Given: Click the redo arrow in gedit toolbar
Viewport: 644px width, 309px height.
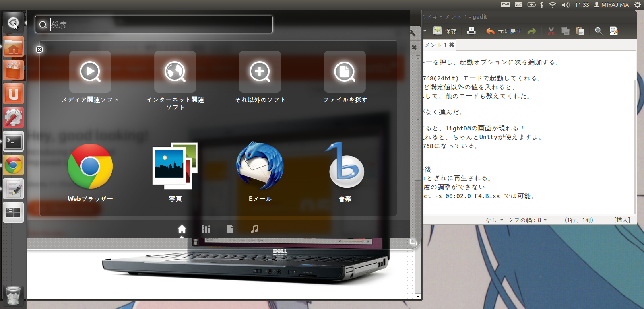Looking at the screenshot, I should click(532, 31).
